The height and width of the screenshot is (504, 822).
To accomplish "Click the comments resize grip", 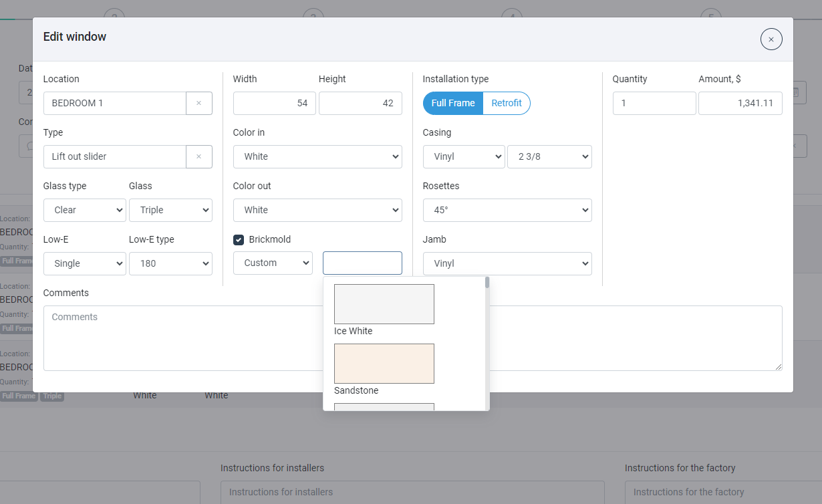I will coord(778,366).
